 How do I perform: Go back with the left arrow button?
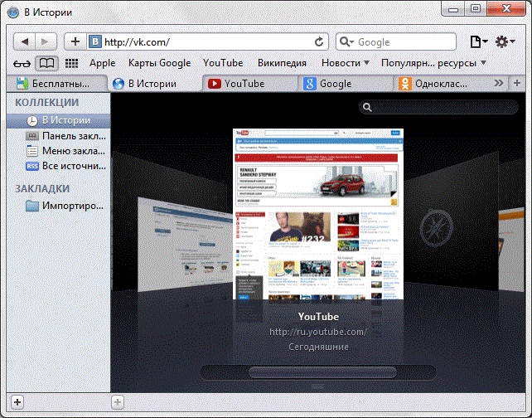tap(24, 41)
